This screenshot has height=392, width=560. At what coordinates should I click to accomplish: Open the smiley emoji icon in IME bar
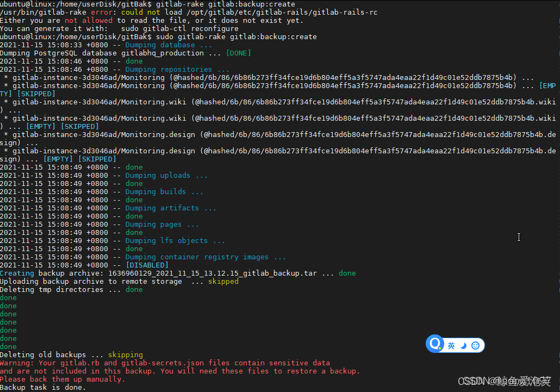[x=475, y=346]
